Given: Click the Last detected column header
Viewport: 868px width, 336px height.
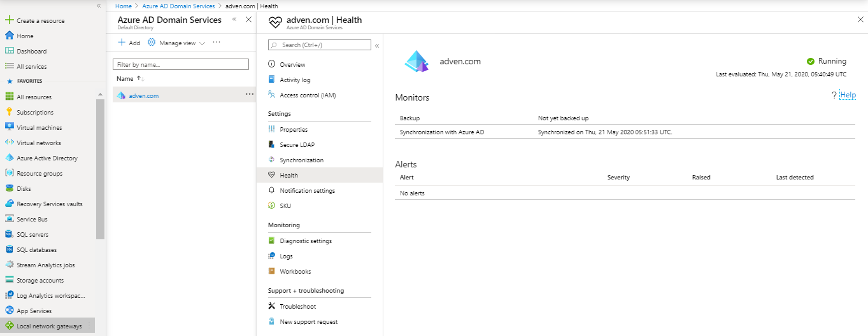Looking at the screenshot, I should (x=795, y=178).
